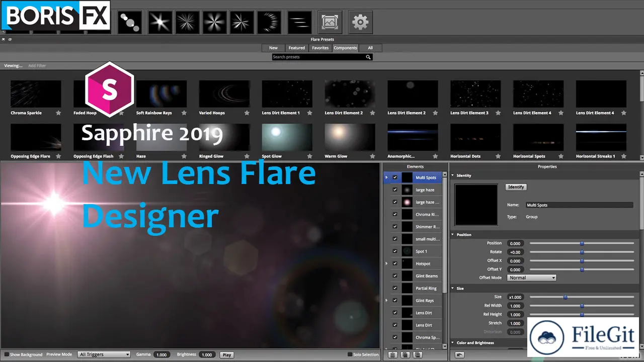Uncheck the Glint Beams element

click(x=395, y=276)
